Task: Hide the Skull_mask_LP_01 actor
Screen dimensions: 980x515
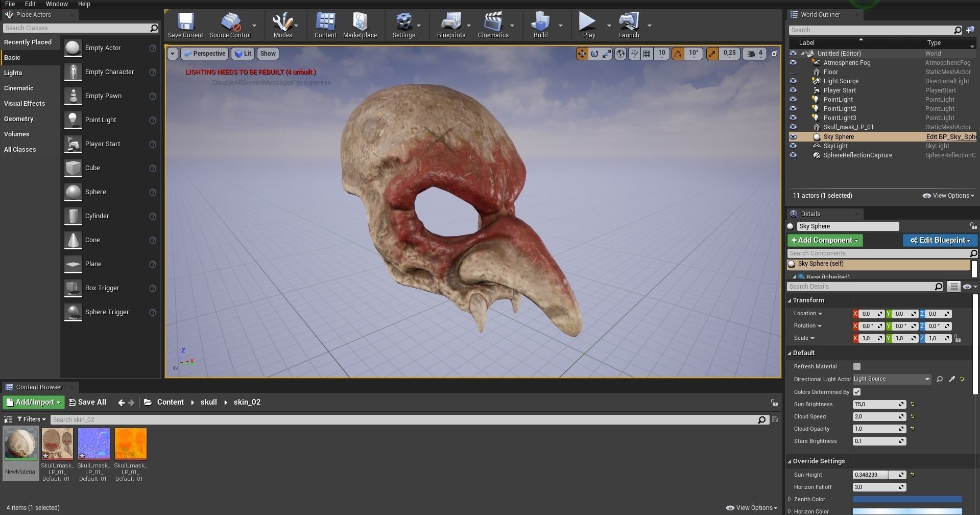Action: click(x=793, y=127)
